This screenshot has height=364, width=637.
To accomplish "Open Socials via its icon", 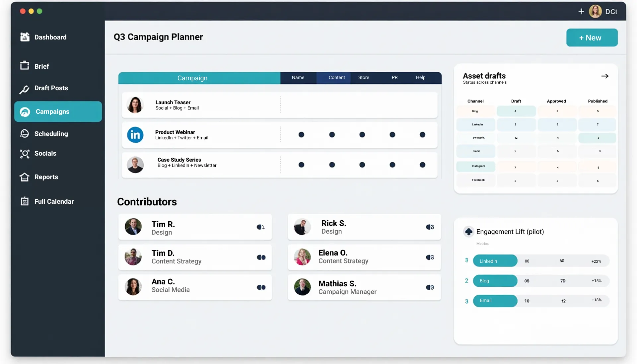I will [x=25, y=154].
